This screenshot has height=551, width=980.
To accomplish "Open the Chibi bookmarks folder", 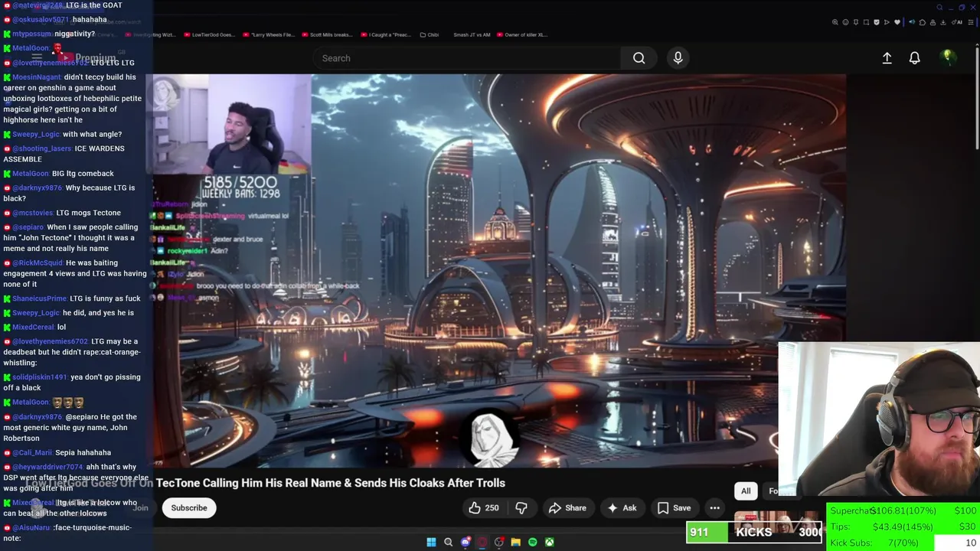I will (429, 34).
